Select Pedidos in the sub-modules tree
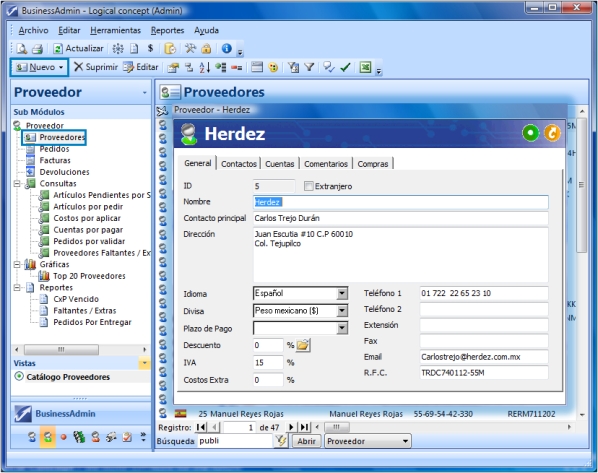 (55, 149)
